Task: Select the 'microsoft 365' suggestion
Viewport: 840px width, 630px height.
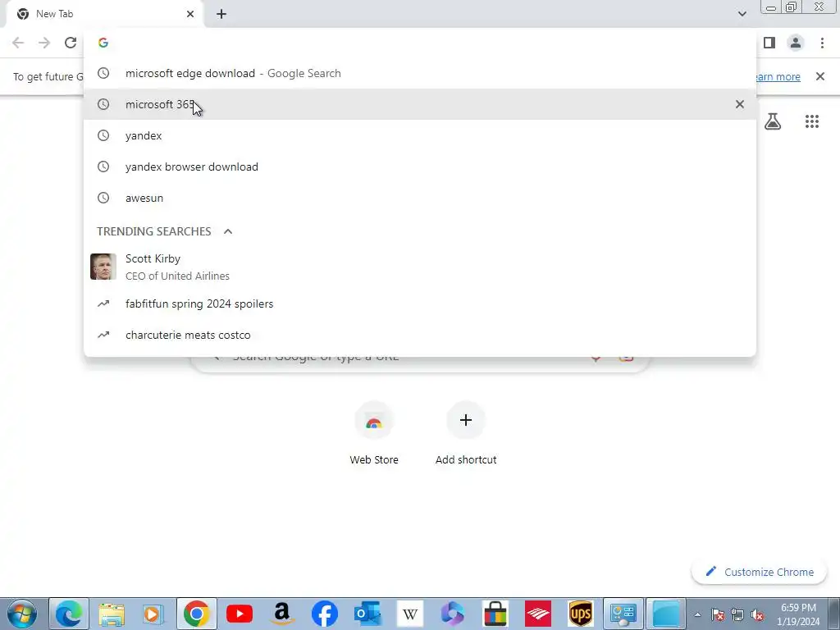Action: (x=420, y=104)
